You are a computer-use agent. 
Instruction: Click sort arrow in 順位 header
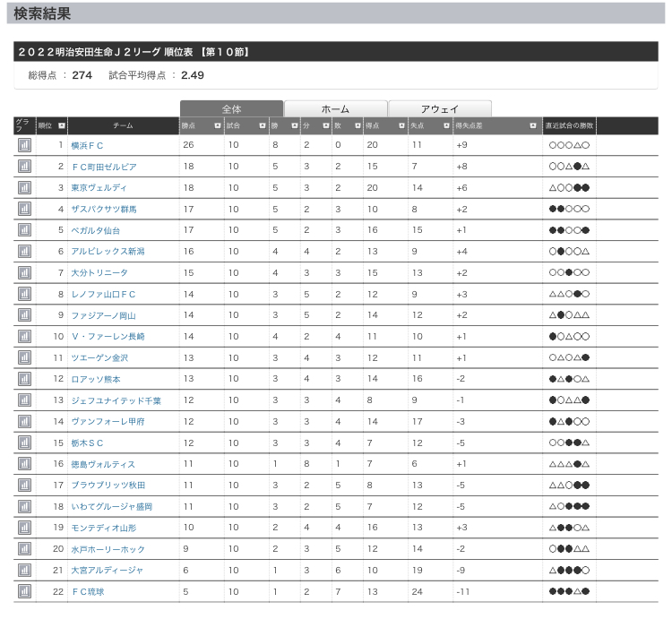[60, 126]
